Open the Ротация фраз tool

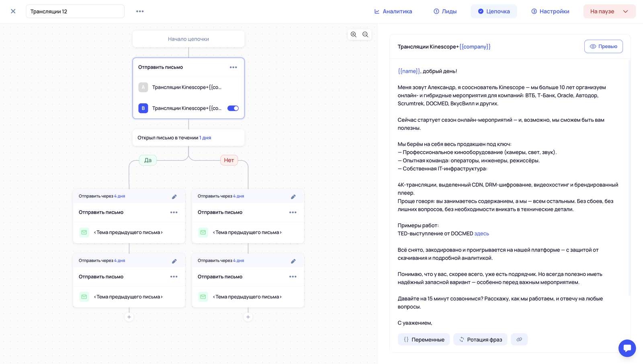(x=481, y=339)
